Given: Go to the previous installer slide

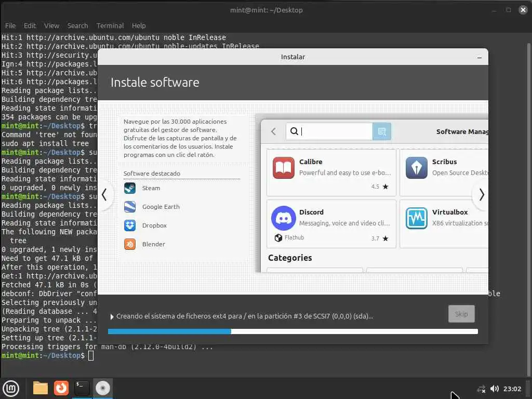Looking at the screenshot, I should point(104,195).
